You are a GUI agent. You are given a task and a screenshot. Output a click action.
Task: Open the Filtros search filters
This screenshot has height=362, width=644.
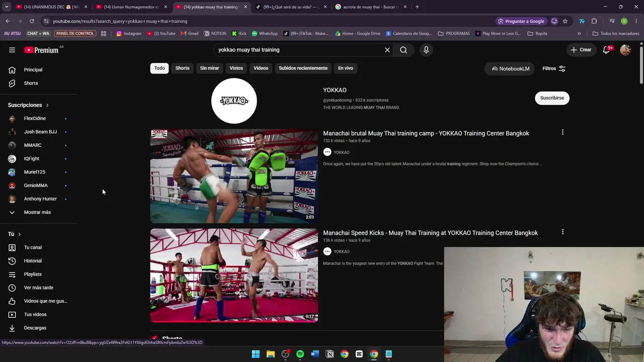[554, 69]
